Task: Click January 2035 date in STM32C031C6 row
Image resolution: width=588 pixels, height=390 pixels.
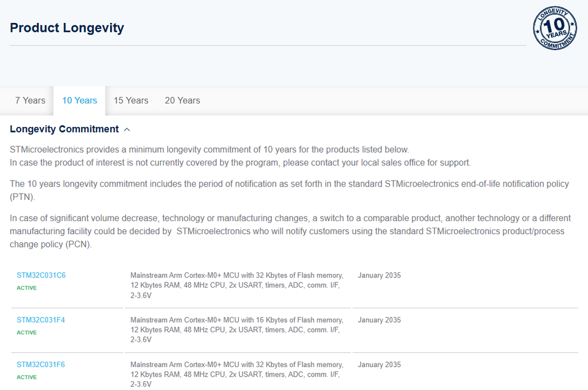Action: coord(379,275)
